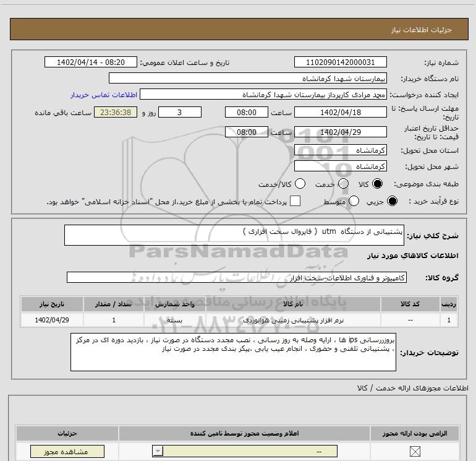
Task: Select the کالا radio button
Action: click(x=377, y=184)
